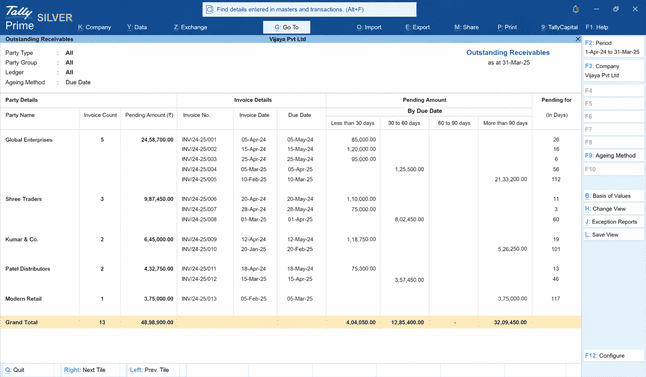This screenshot has height=377, width=646.
Task: Click invoice INV/24-25/013
Action: pyautogui.click(x=199, y=299)
